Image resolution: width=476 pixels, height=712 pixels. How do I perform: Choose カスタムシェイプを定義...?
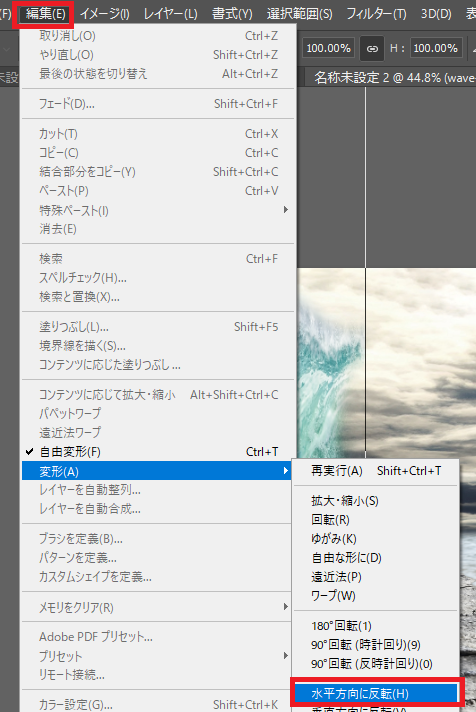click(x=157, y=577)
